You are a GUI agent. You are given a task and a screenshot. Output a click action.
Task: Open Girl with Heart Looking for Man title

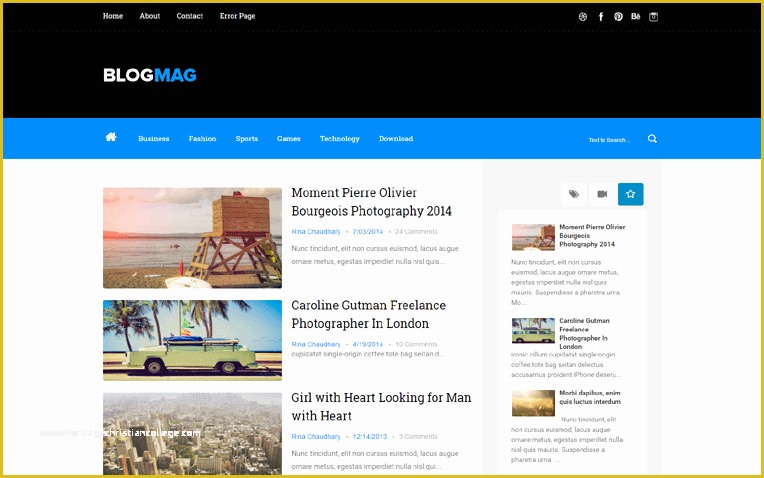pyautogui.click(x=381, y=406)
